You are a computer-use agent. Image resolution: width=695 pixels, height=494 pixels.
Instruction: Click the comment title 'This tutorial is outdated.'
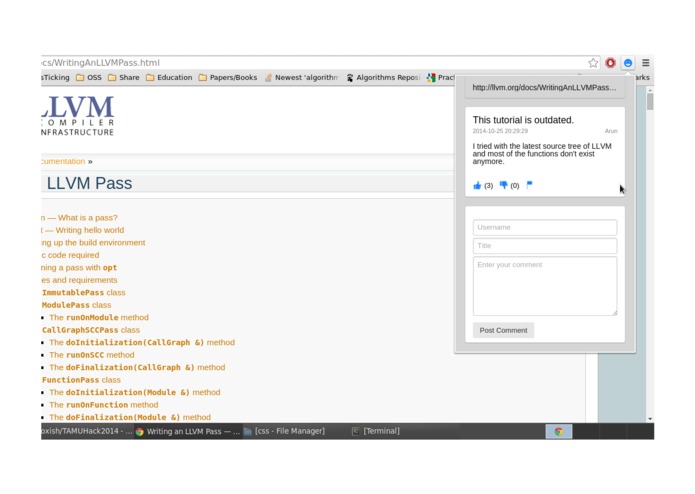(523, 120)
